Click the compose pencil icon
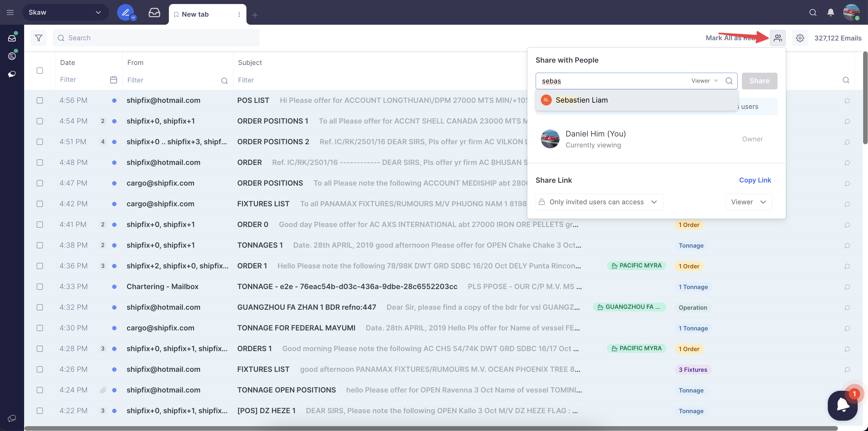Viewport: 868px width, 431px height. click(x=125, y=12)
